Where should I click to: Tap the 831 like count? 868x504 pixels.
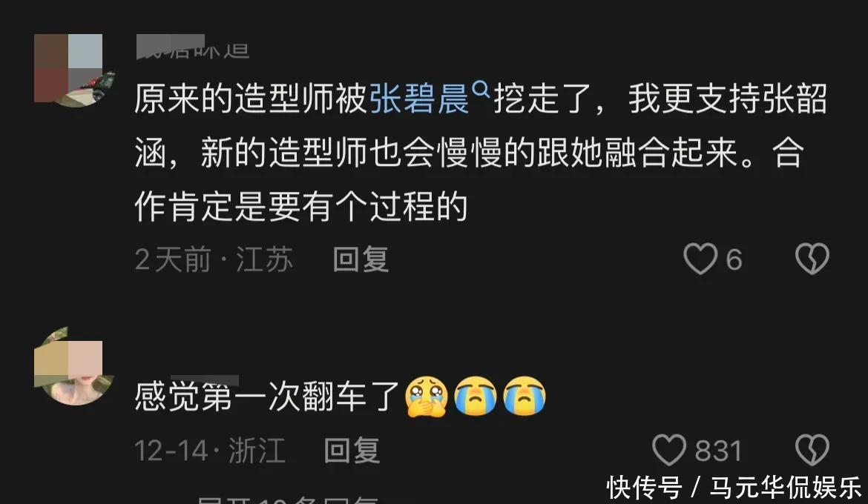(718, 451)
